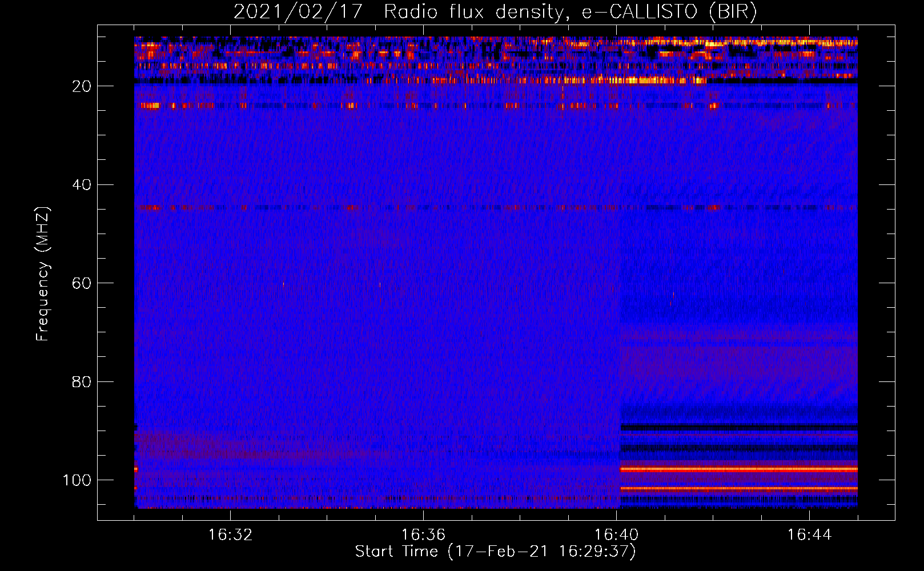This screenshot has height=571, width=924.
Task: Click the '16:32' time tick label
Action: point(230,535)
